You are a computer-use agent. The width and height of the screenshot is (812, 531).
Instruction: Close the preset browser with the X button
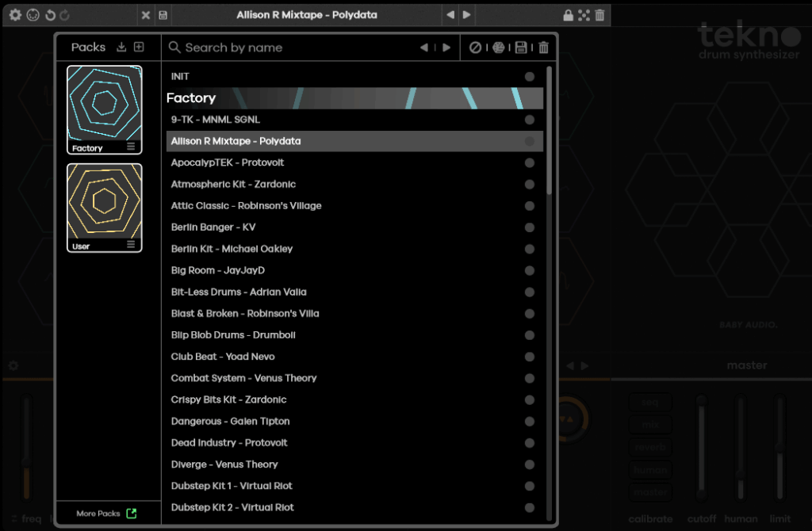click(x=145, y=15)
